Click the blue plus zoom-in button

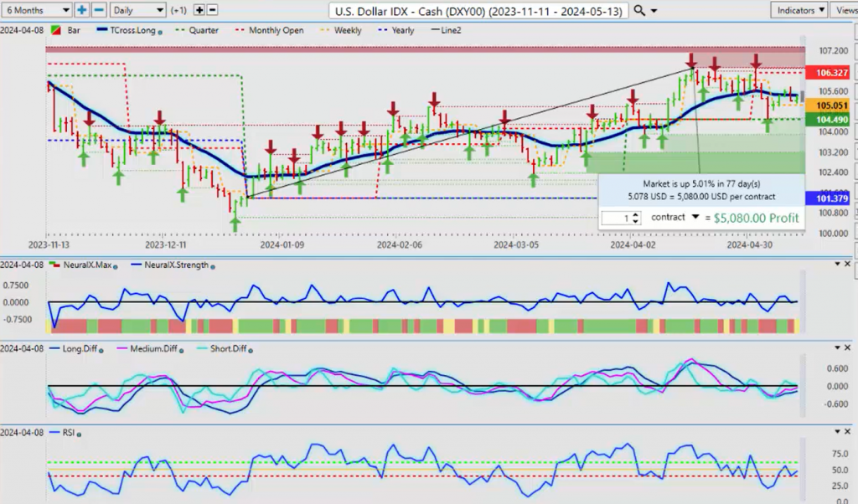82,10
